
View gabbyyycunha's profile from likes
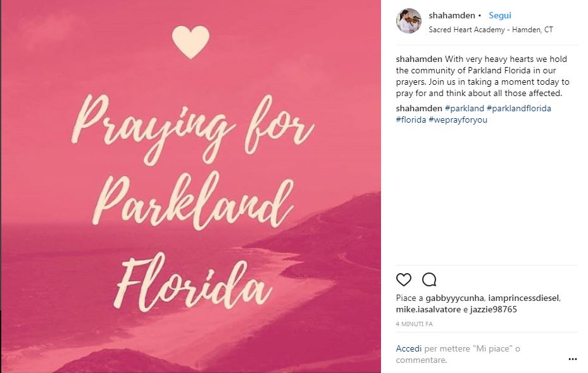coord(454,298)
